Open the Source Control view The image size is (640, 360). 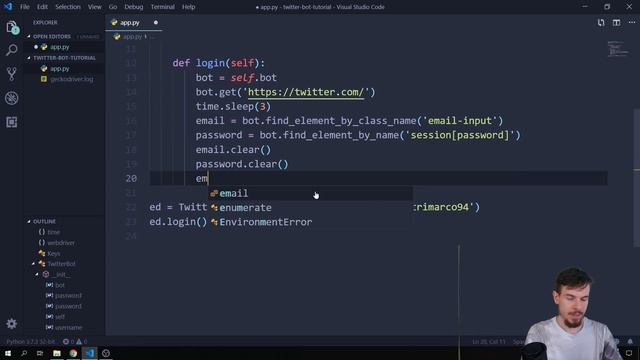point(12,74)
